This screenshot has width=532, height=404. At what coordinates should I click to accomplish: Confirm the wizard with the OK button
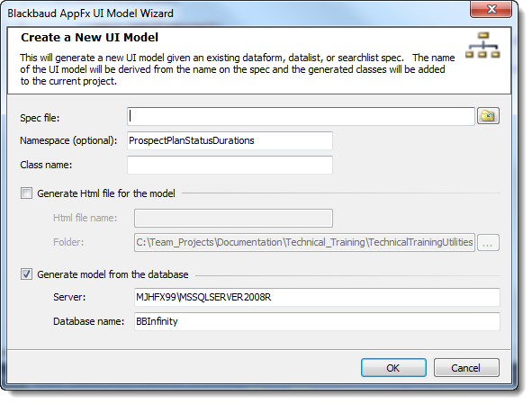(393, 368)
